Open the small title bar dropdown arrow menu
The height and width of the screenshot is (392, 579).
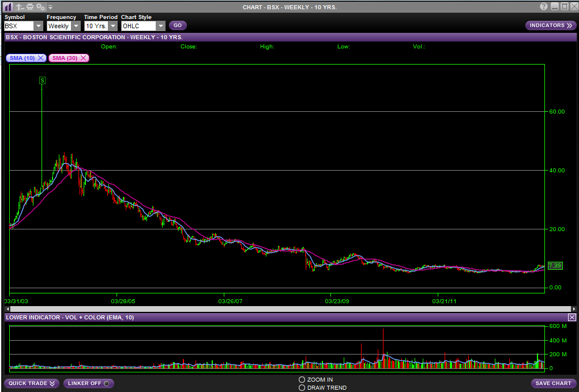coord(50,7)
